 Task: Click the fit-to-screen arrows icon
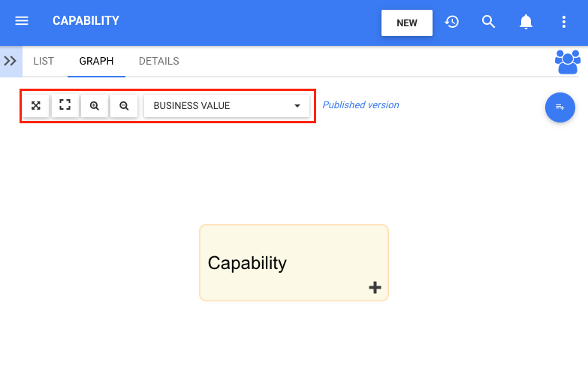click(35, 106)
